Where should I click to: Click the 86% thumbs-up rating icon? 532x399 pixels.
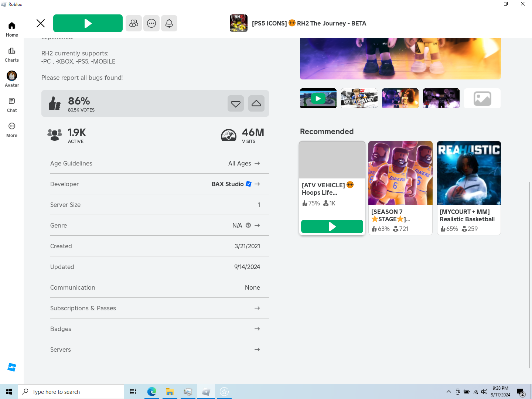coord(55,103)
